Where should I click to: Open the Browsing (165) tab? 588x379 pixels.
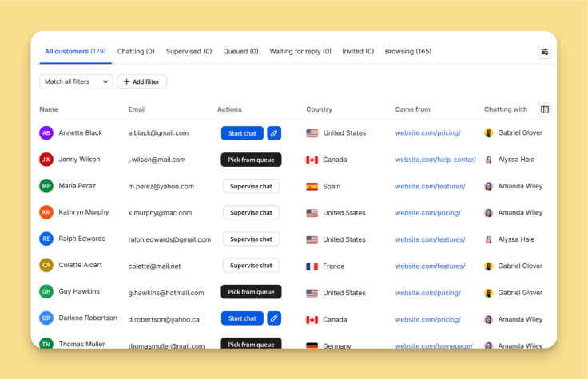(x=407, y=52)
